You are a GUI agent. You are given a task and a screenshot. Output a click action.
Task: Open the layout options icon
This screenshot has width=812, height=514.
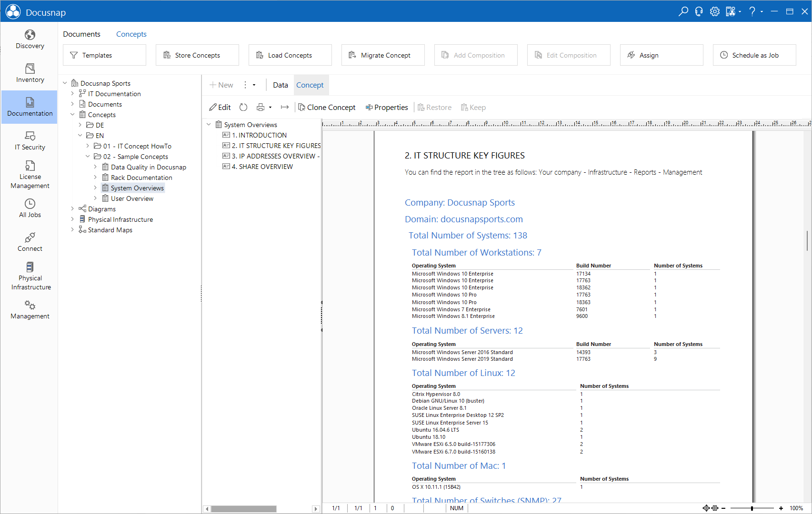(731, 11)
